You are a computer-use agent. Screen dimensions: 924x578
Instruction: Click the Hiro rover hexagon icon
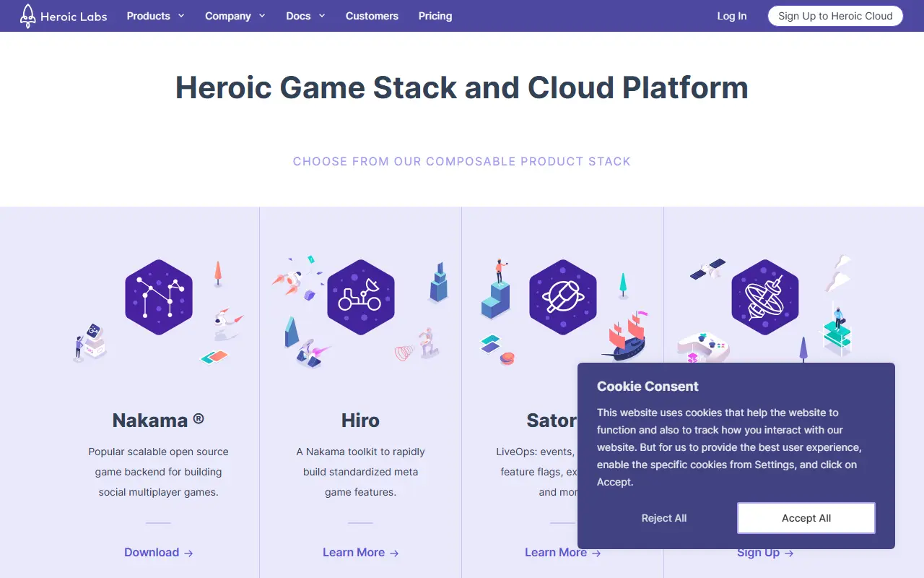coord(361,297)
